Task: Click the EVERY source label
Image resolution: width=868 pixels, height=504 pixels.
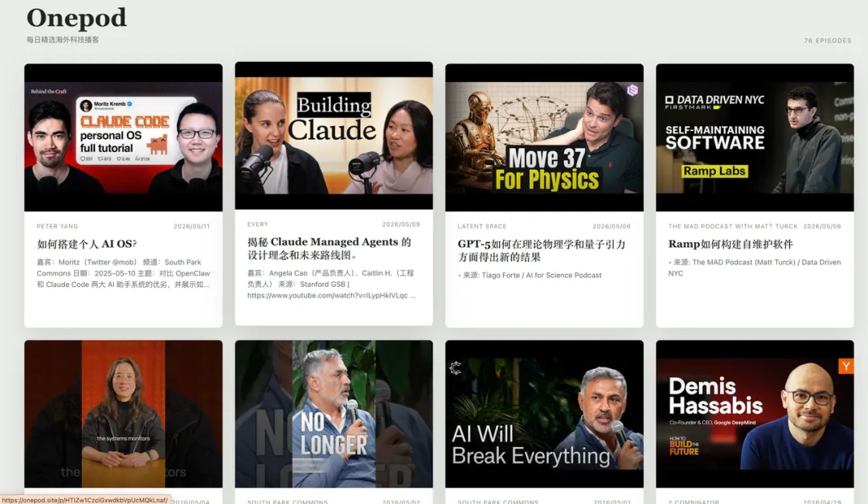Action: pyautogui.click(x=257, y=224)
